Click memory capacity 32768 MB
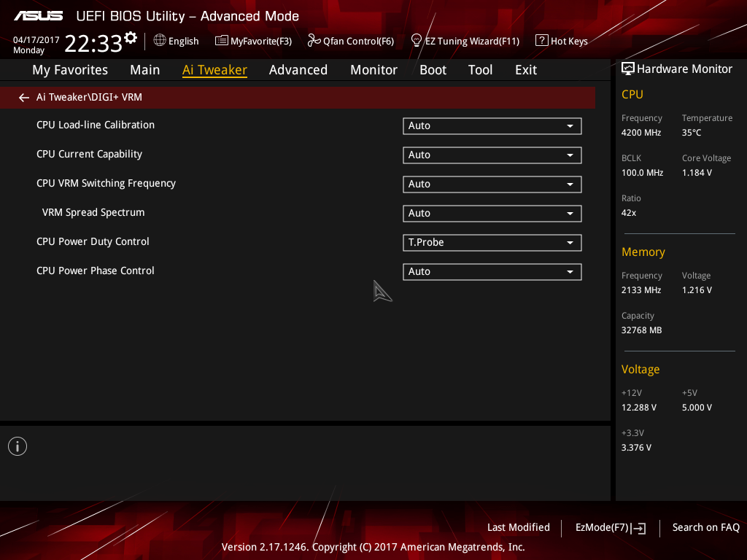 pos(642,330)
